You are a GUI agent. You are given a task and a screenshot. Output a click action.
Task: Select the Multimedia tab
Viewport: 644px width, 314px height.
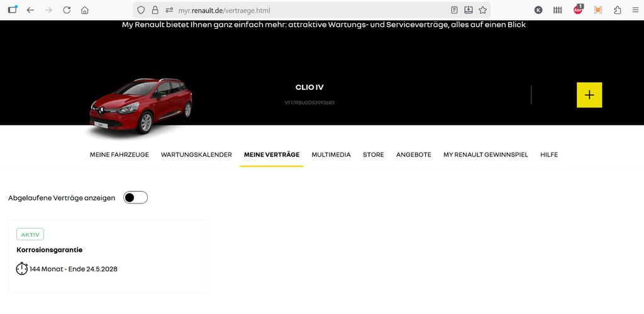(x=331, y=154)
